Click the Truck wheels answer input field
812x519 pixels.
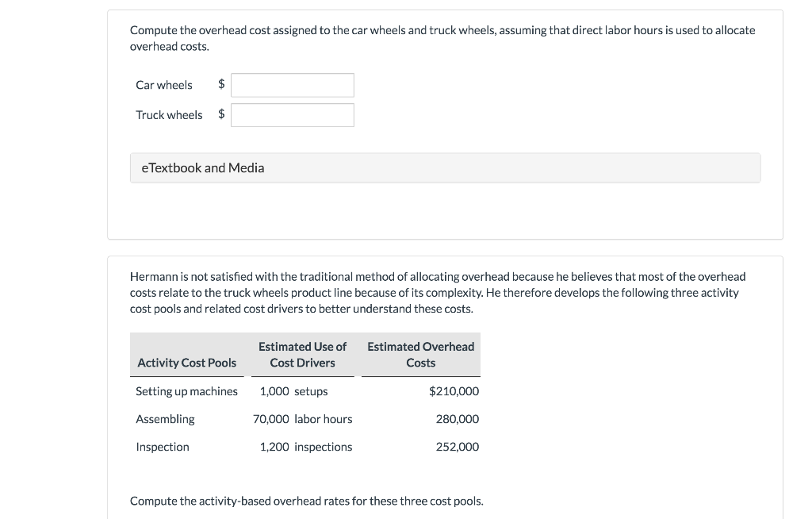tap(292, 114)
